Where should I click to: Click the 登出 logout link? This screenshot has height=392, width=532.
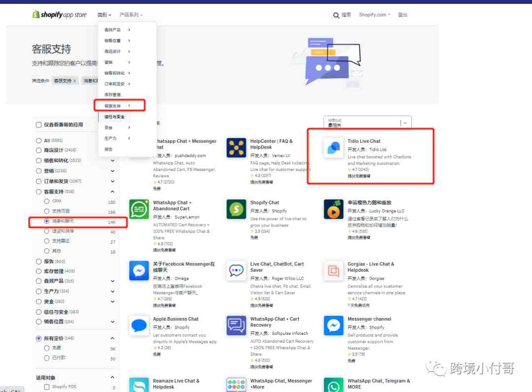pos(402,15)
